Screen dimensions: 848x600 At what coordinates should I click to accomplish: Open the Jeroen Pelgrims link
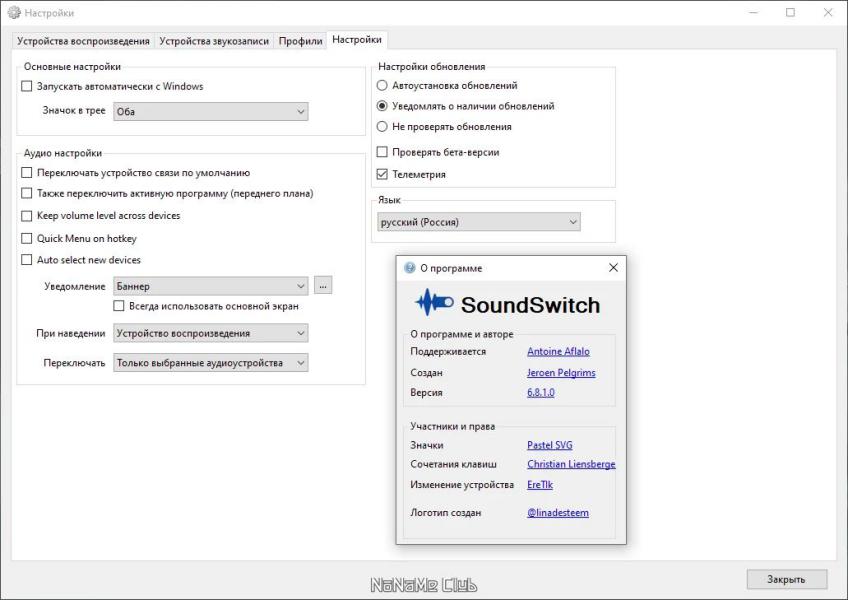click(561, 372)
